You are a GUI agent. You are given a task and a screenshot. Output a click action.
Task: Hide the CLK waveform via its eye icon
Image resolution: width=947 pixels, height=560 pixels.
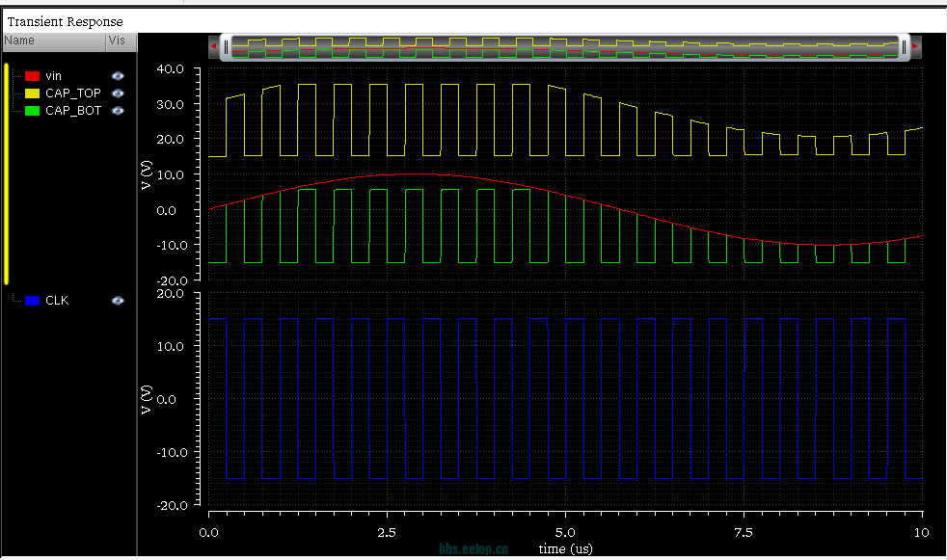click(x=118, y=301)
